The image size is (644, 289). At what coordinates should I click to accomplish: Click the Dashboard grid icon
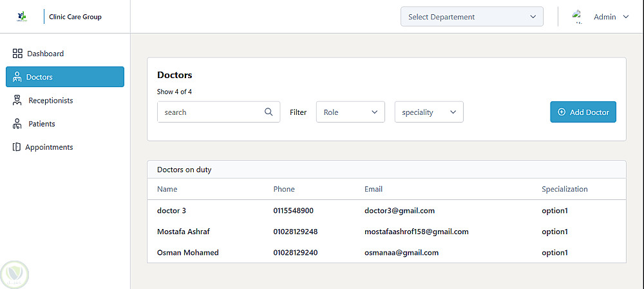coord(17,54)
